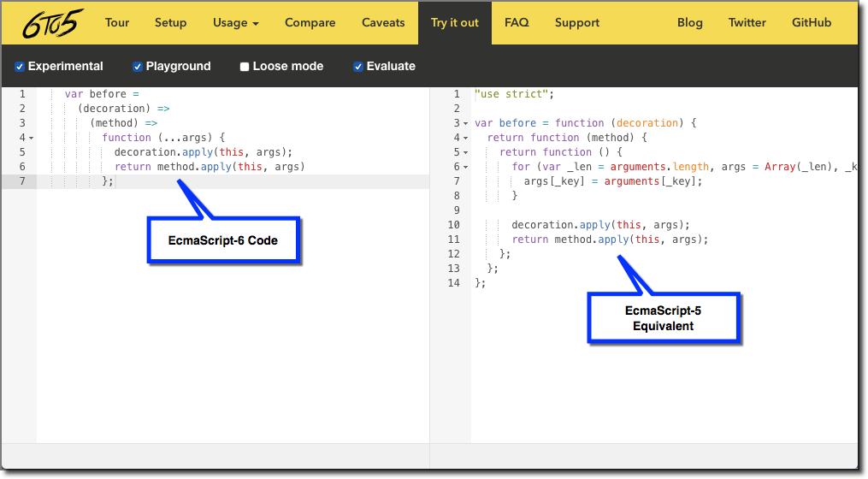Open the FAQ page

(517, 23)
